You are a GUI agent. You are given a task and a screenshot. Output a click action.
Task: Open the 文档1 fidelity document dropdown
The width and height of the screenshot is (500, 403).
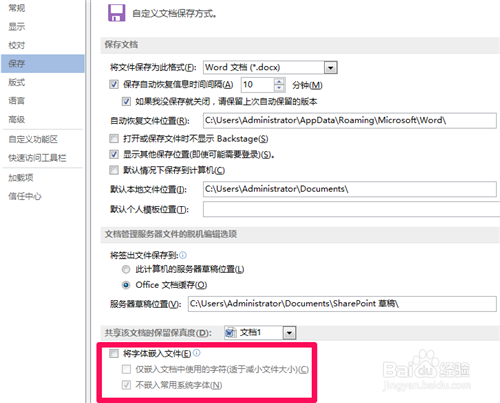[x=289, y=333]
